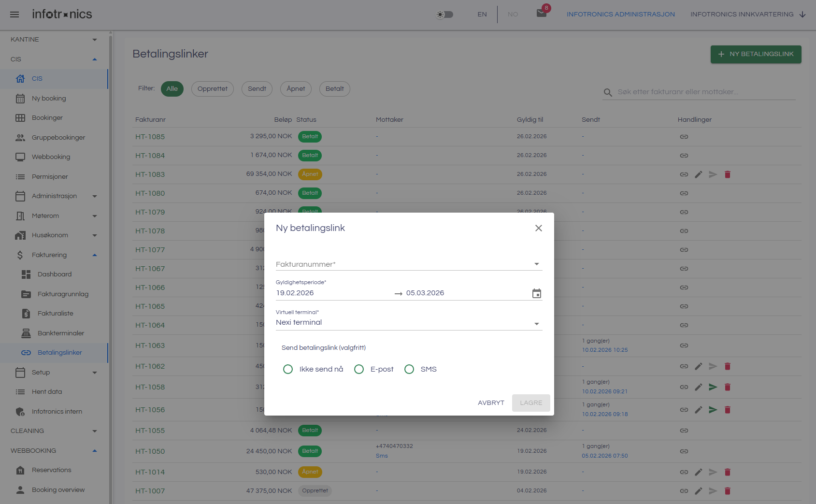Go to Ny booking
The height and width of the screenshot is (504, 816).
pos(54,99)
